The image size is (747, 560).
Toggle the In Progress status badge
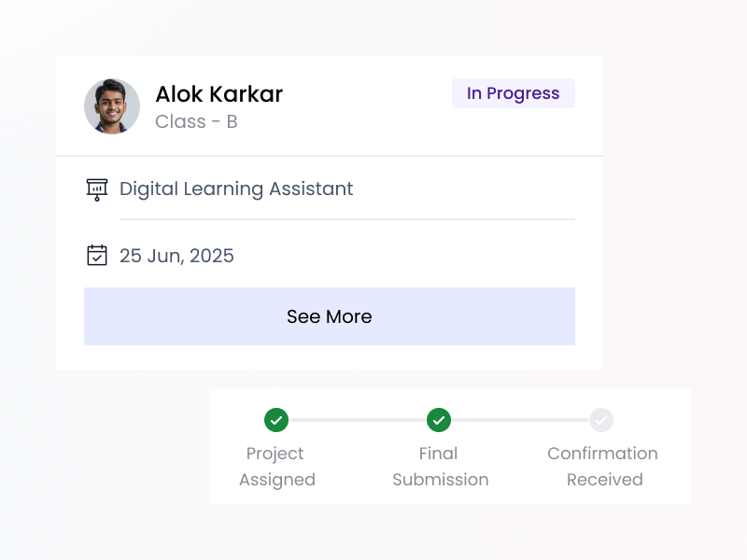pos(513,92)
